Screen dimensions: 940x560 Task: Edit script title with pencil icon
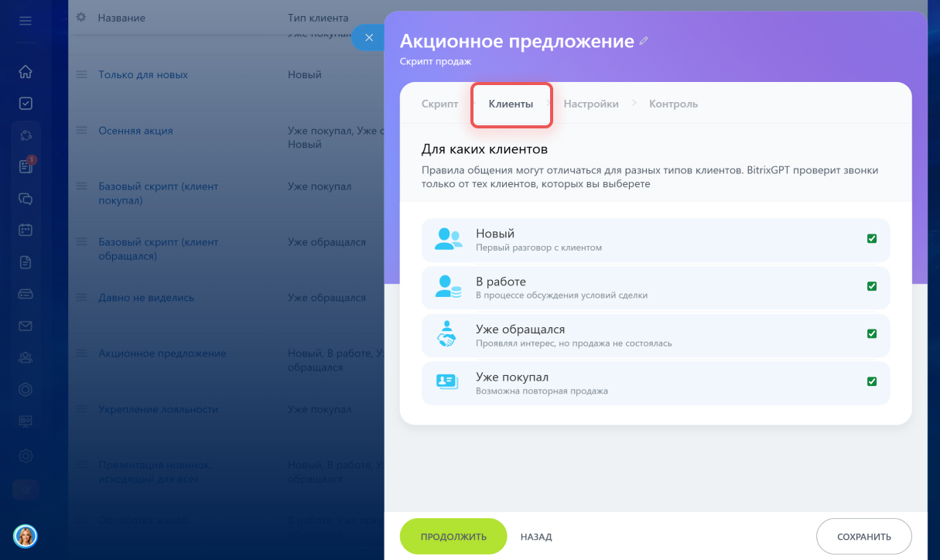[644, 41]
